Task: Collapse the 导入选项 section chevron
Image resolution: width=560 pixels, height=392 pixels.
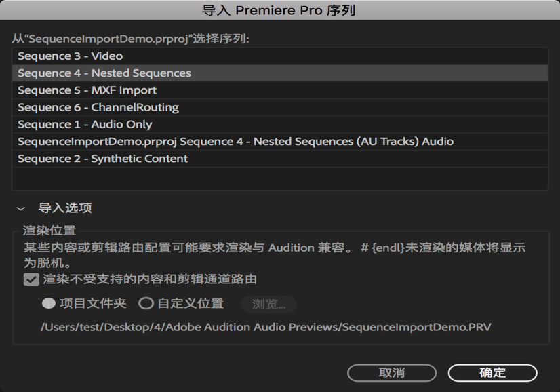Action: pos(21,209)
